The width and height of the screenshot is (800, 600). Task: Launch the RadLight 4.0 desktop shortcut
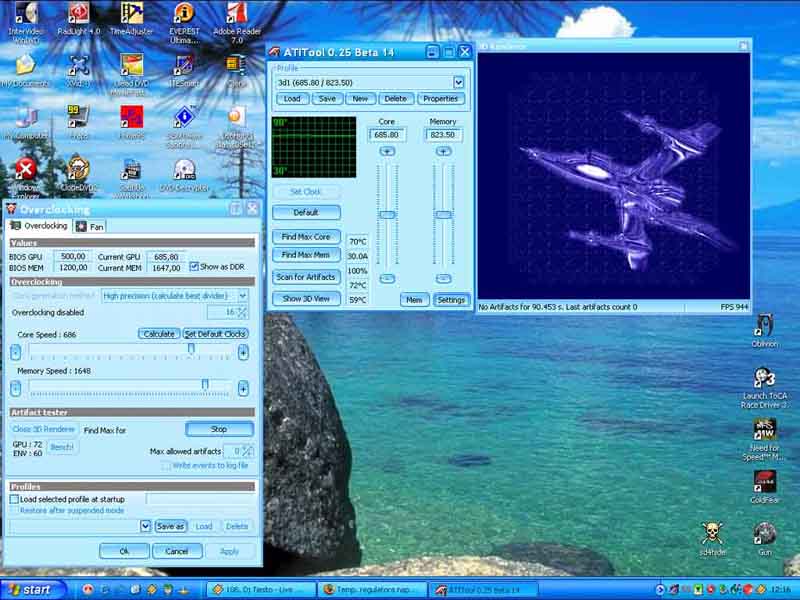point(77,14)
